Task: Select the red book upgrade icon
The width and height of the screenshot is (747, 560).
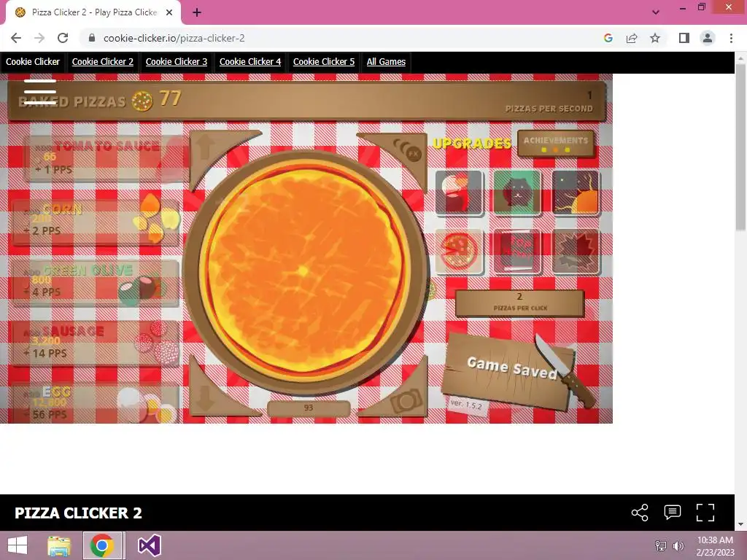Action: [517, 252]
